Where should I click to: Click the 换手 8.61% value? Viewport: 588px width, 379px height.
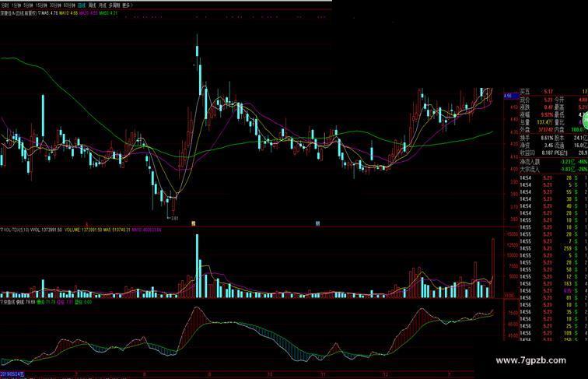(545, 138)
